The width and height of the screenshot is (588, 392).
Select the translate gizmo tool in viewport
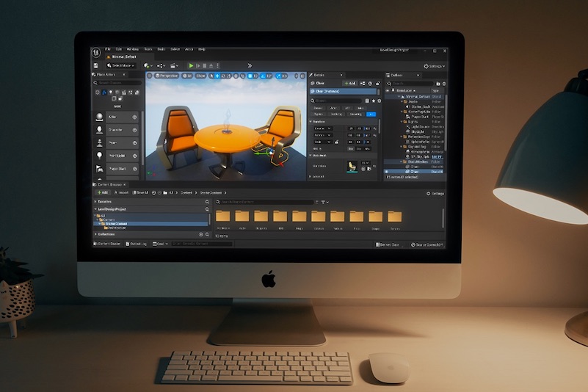(x=217, y=76)
